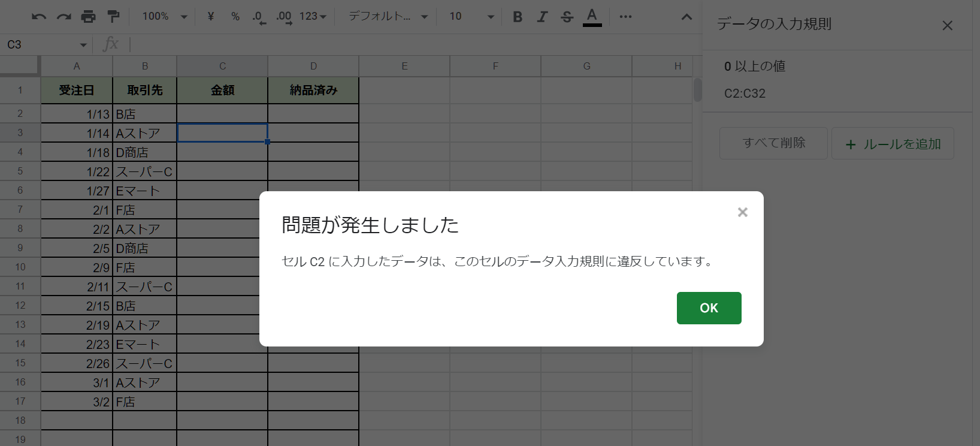Collapse the toolbar with up chevron
The height and width of the screenshot is (446, 980).
pyautogui.click(x=686, y=17)
